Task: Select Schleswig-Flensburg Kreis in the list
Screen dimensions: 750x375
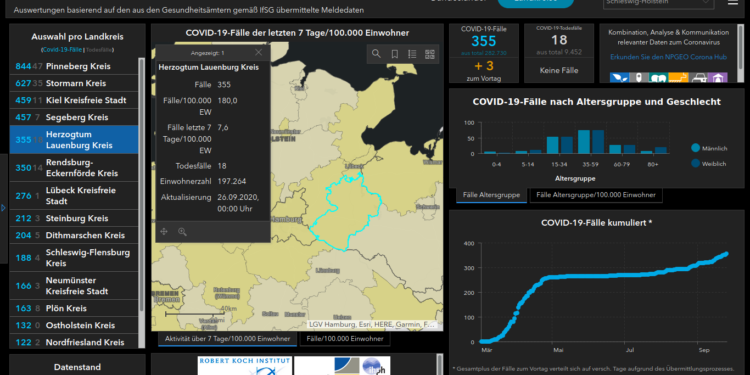Action: coord(74,258)
